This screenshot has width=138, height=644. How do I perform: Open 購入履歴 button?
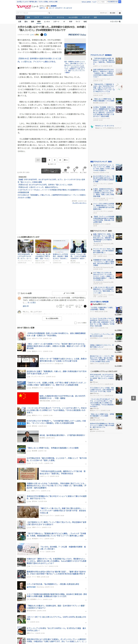pos(112,13)
